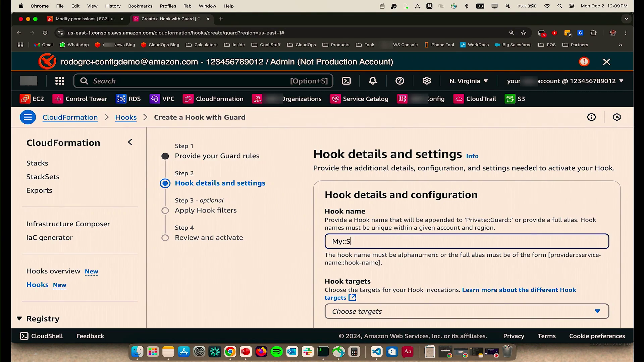Open Visual Studio Code from the Dock
This screenshot has height=362, width=644.
[376, 352]
